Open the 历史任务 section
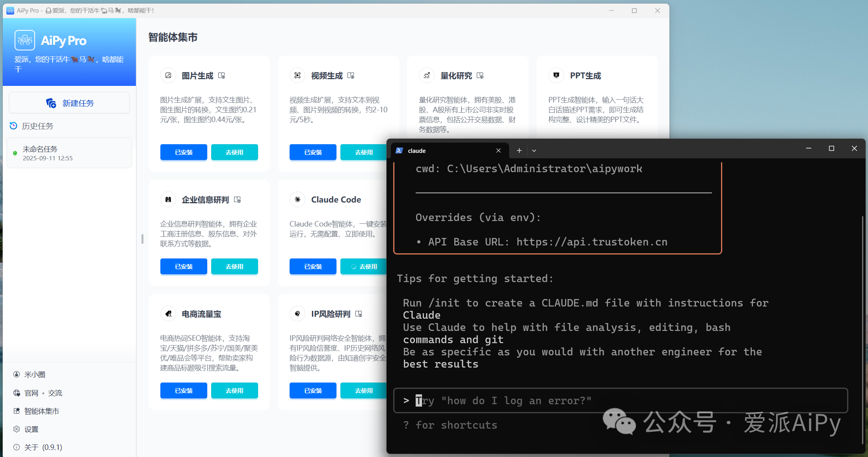This screenshot has height=457, width=868. (32, 126)
